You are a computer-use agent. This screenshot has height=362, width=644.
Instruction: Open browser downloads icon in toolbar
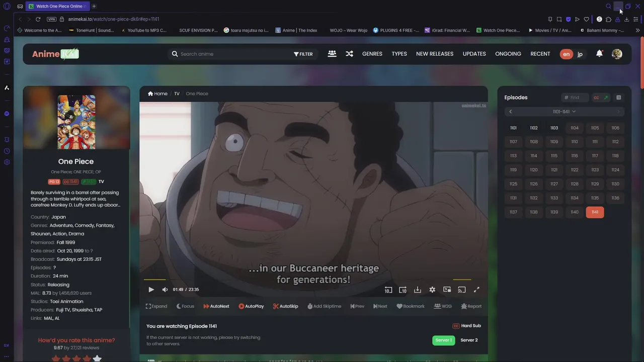(x=626, y=19)
